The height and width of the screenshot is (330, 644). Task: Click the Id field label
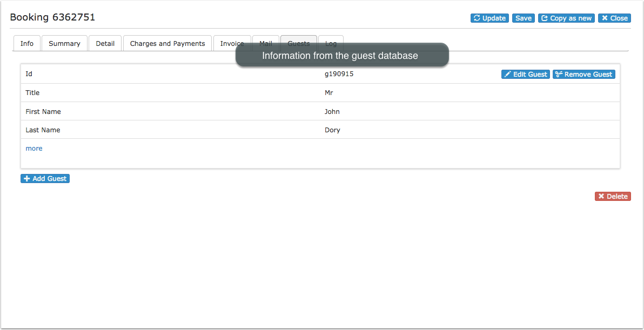tap(29, 74)
